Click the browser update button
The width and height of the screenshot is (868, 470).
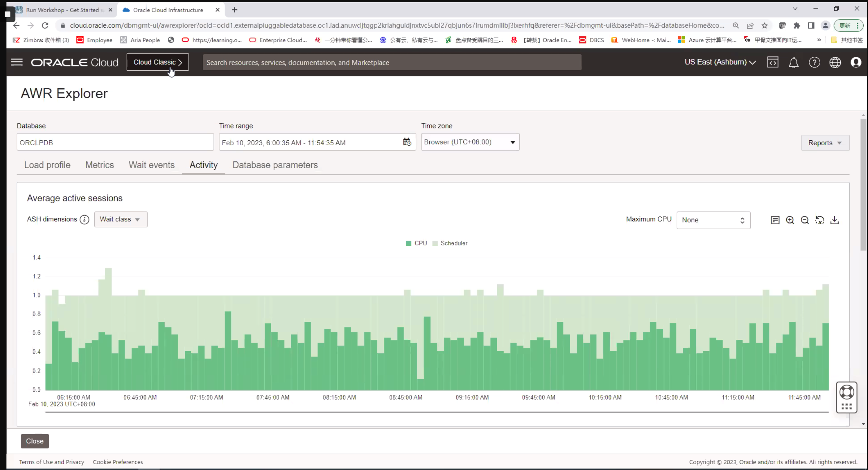[848, 25]
